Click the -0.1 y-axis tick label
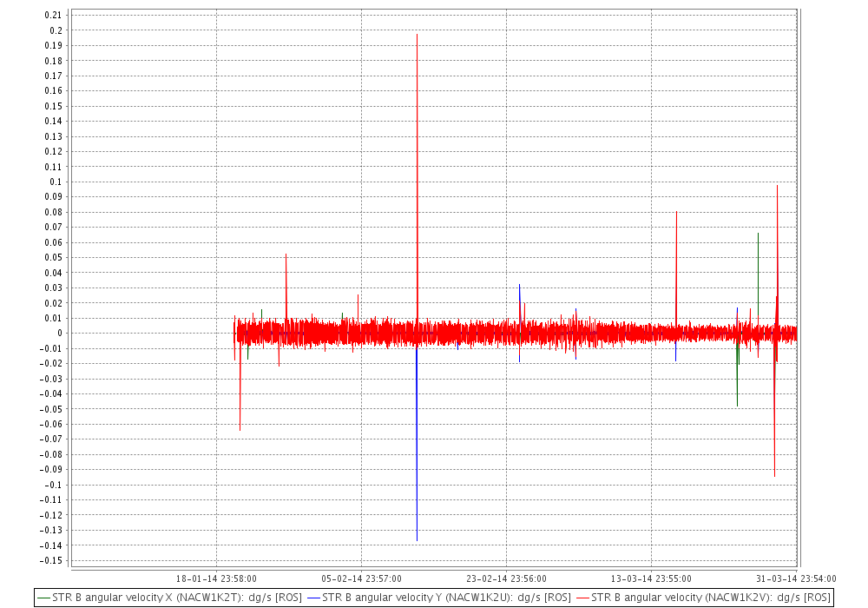Image resolution: width=868 pixels, height=608 pixels. click(x=52, y=485)
